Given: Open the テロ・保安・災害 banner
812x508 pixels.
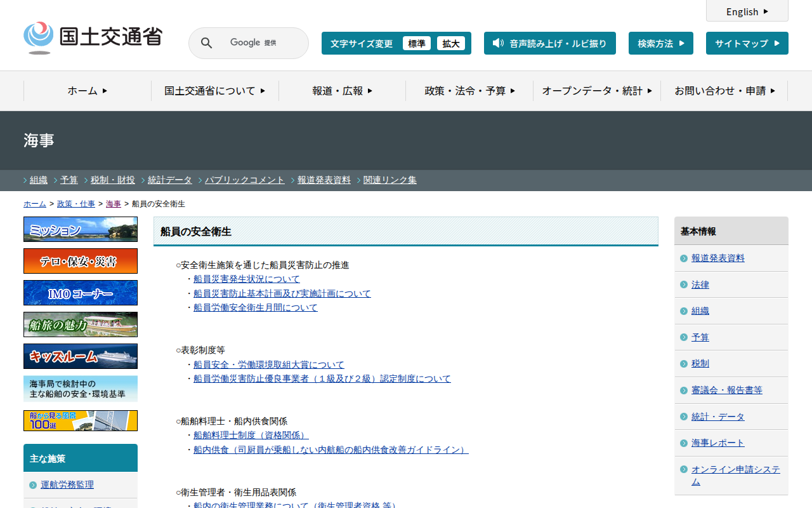Looking at the screenshot, I should (81, 261).
